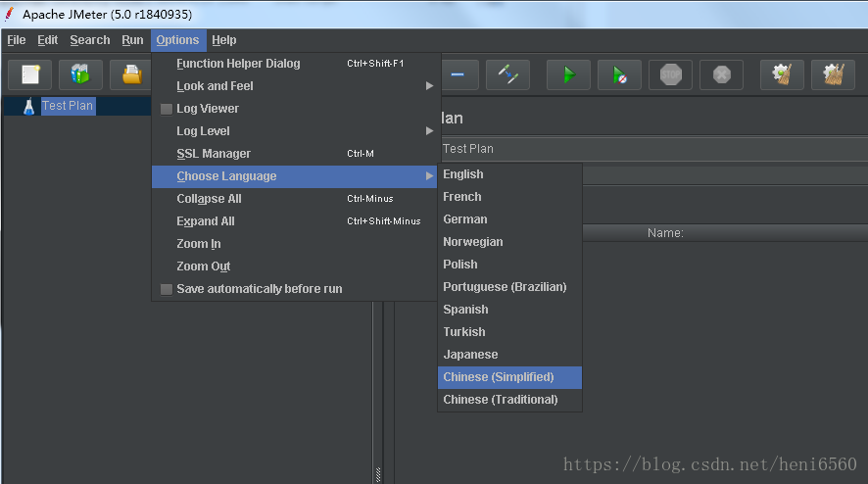This screenshot has width=868, height=484.
Task: Select French language
Action: (x=509, y=197)
